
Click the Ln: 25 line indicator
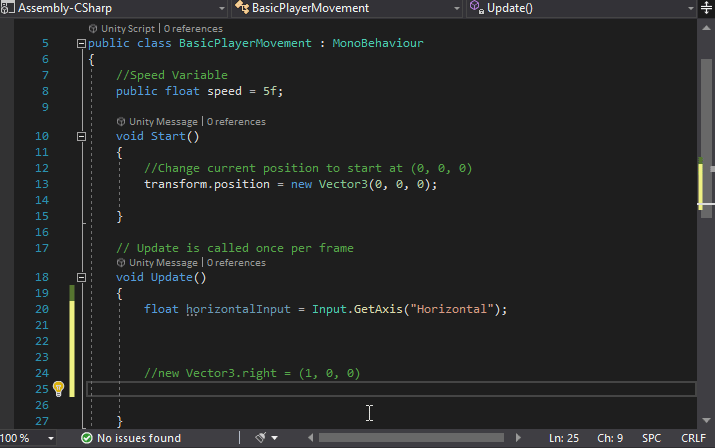(x=564, y=438)
